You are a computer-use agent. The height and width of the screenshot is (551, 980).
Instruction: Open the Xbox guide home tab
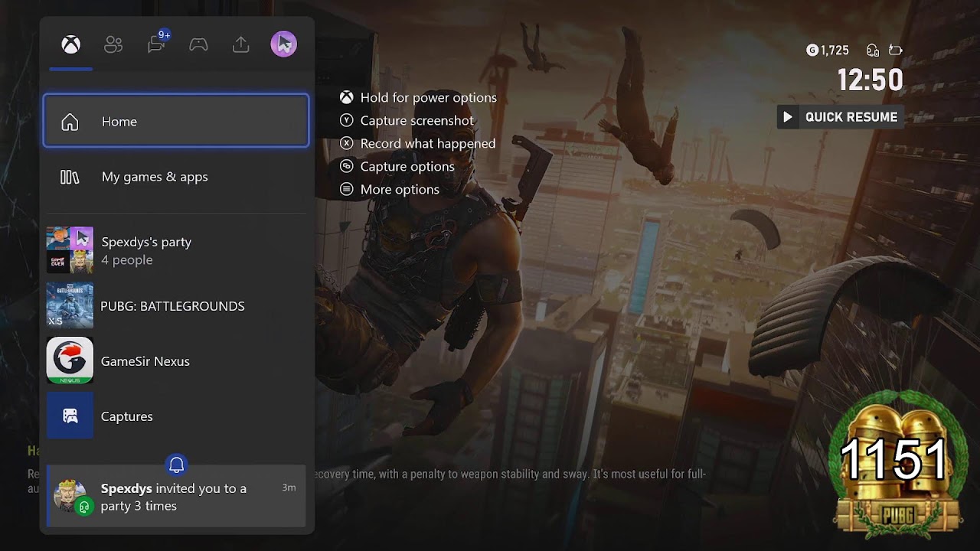tap(71, 45)
